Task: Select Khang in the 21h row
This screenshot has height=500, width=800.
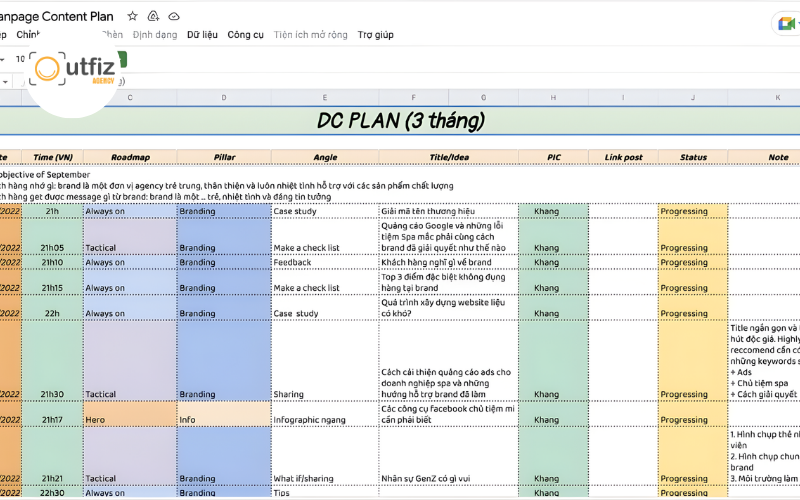Action: 553,211
